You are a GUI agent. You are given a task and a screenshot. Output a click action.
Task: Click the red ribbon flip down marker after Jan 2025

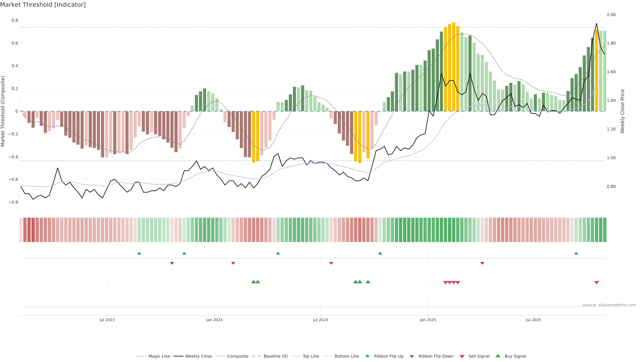(482, 263)
